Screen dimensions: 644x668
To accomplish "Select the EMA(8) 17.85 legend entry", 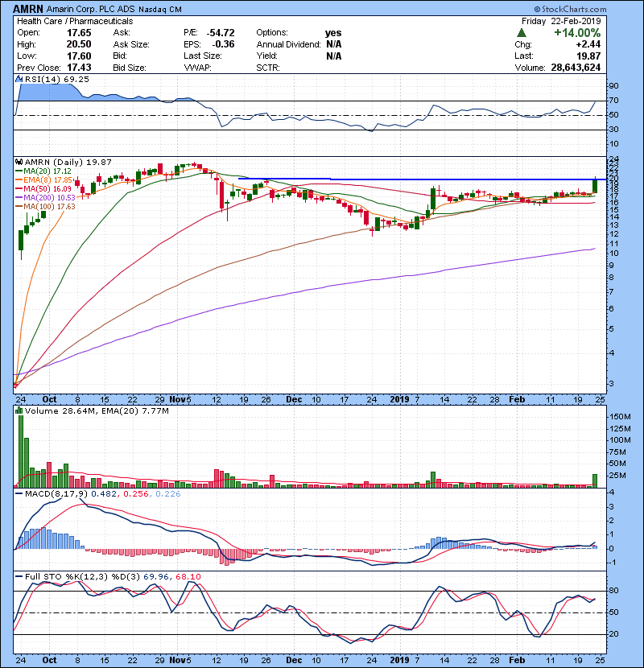I will (x=44, y=180).
